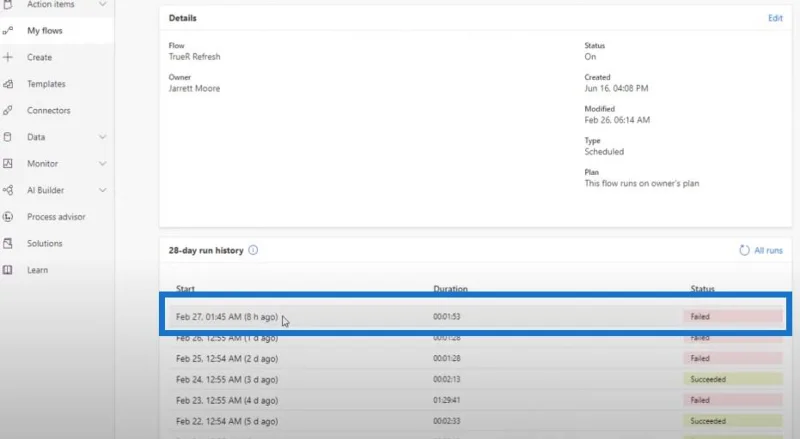Viewport: 800px width, 439px height.
Task: Open My flows in sidebar
Action: [x=45, y=31]
